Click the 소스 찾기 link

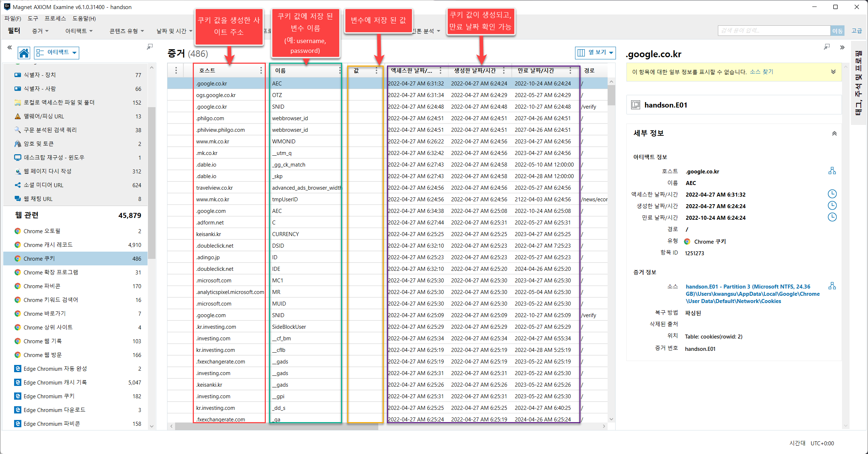click(x=761, y=72)
